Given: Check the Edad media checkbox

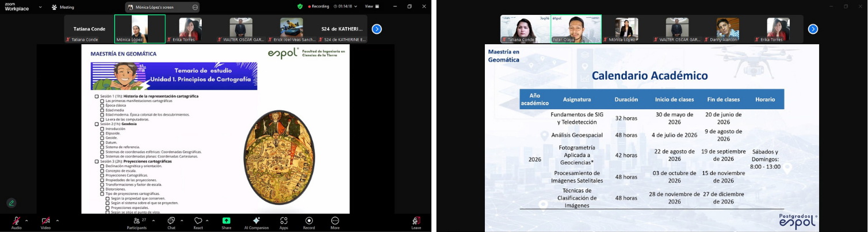Looking at the screenshot, I should (x=102, y=110).
